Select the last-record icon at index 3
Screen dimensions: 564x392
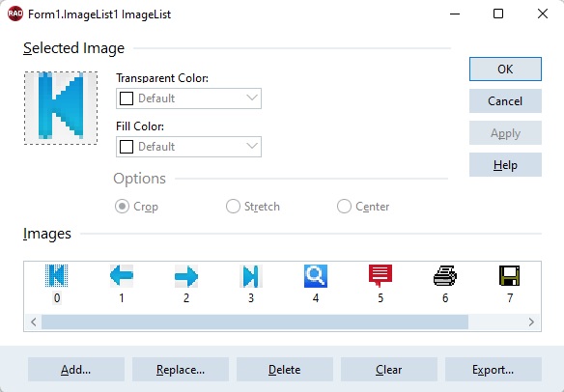pos(251,276)
